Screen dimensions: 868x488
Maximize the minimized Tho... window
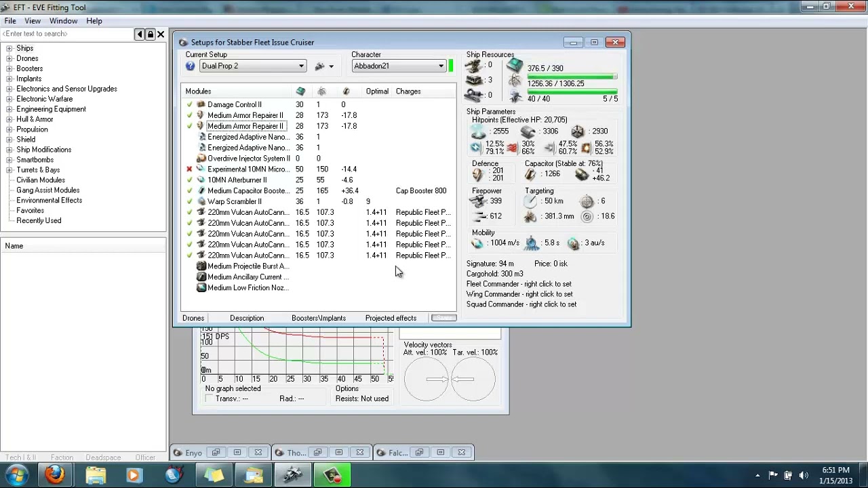click(339, 452)
